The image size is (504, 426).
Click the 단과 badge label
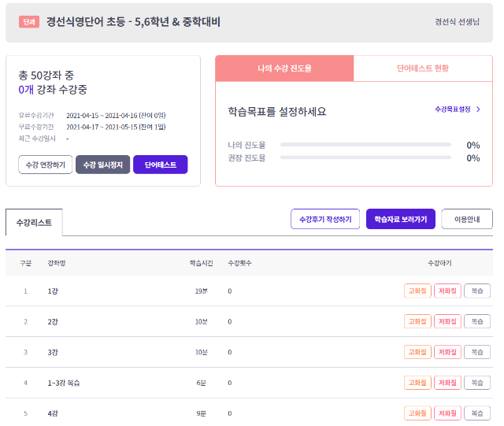[29, 22]
